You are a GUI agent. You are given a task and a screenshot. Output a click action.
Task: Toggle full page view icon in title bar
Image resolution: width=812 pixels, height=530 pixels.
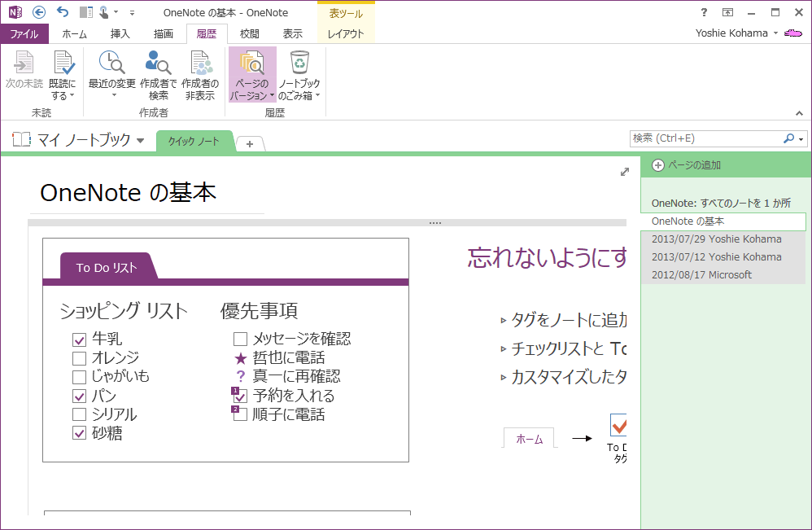pos(727,12)
